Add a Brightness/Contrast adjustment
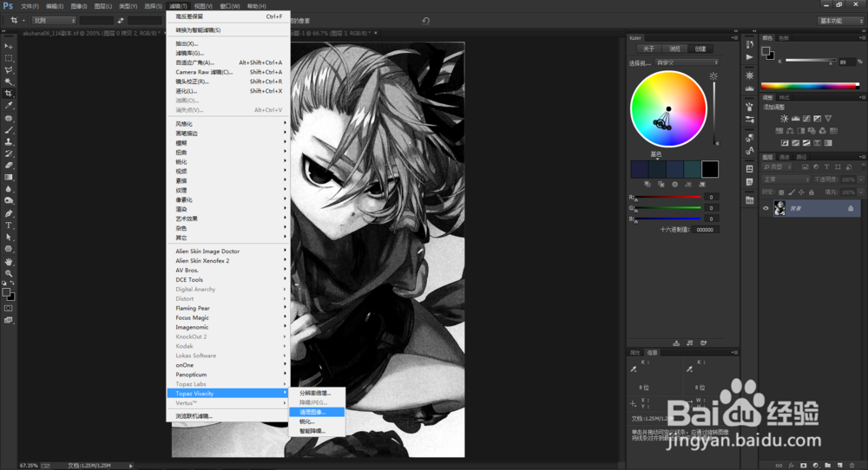This screenshot has height=470, width=868. point(785,118)
